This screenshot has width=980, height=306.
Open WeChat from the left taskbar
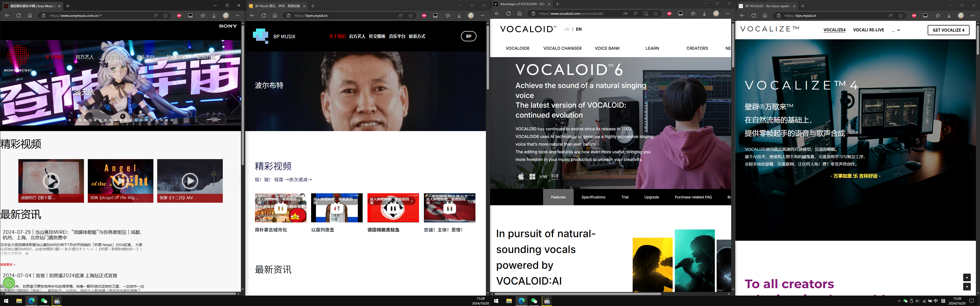coord(44,301)
